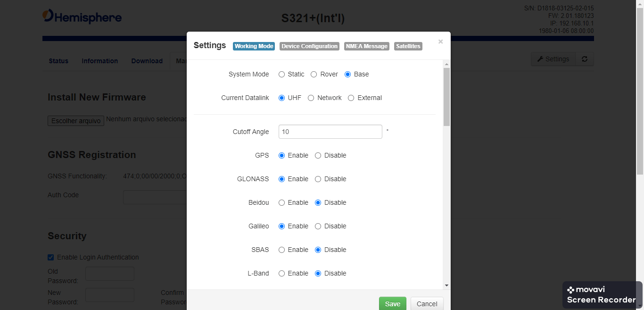Viewport: 644px width, 310px height.
Task: Open the Satellites tab
Action: point(408,46)
